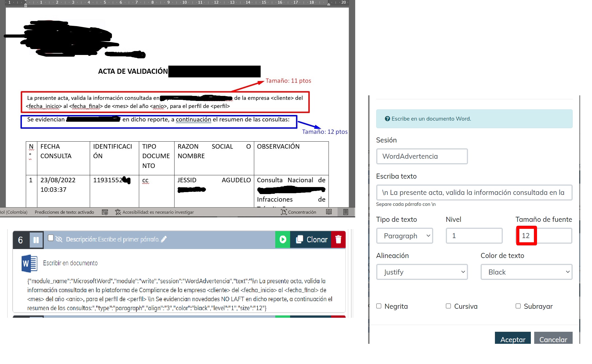Open the Color de texto Black dropdown
This screenshot has height=364, width=592.
click(526, 272)
